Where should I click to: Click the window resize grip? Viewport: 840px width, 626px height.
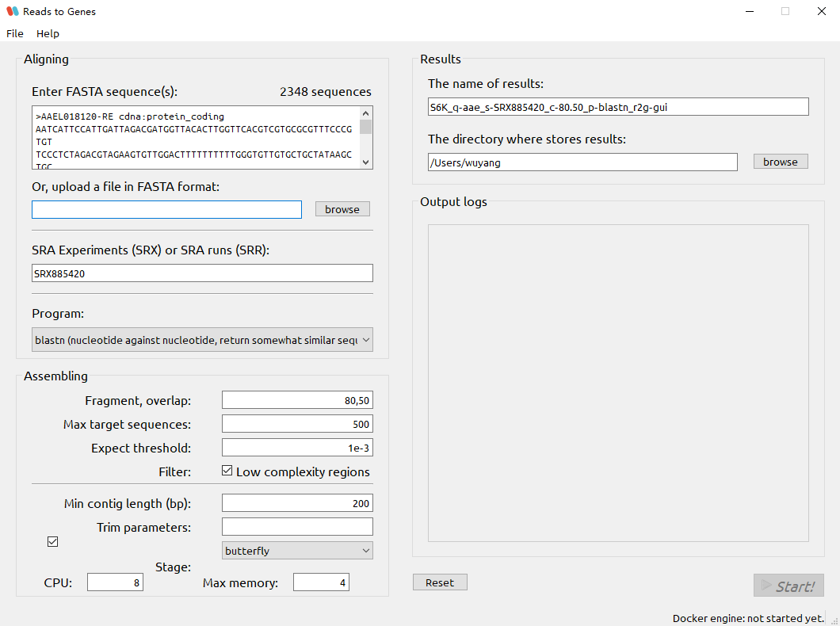pyautogui.click(x=833, y=620)
